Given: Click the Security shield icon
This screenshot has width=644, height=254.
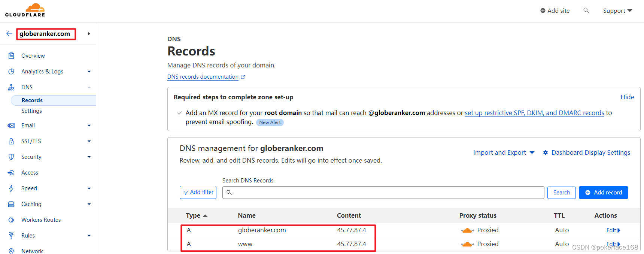Looking at the screenshot, I should (11, 157).
